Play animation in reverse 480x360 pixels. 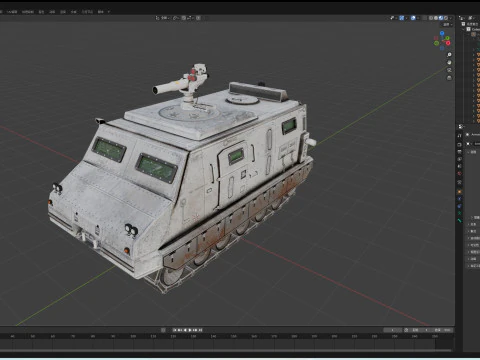point(185,330)
